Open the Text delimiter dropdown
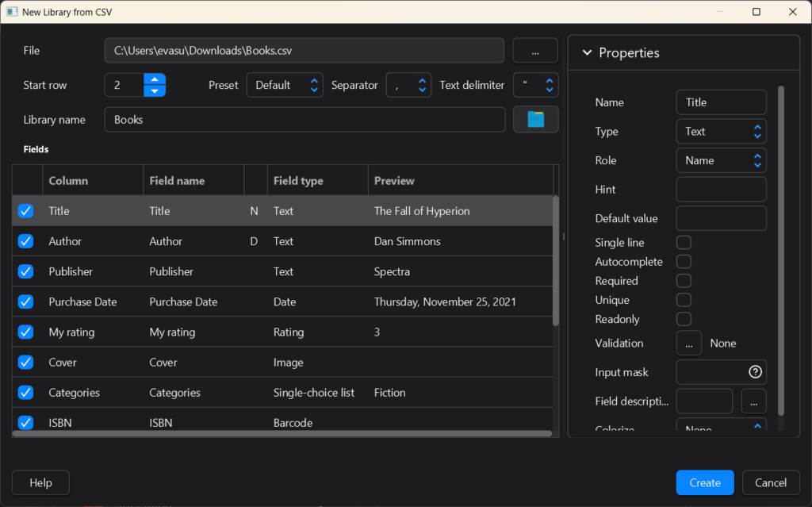Image resolution: width=812 pixels, height=507 pixels. pyautogui.click(x=535, y=85)
